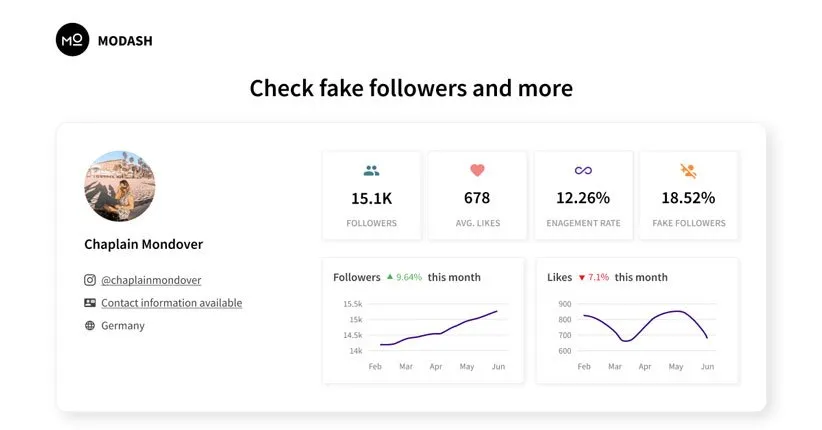Click the Chaplain Mondover name heading

coord(143,244)
